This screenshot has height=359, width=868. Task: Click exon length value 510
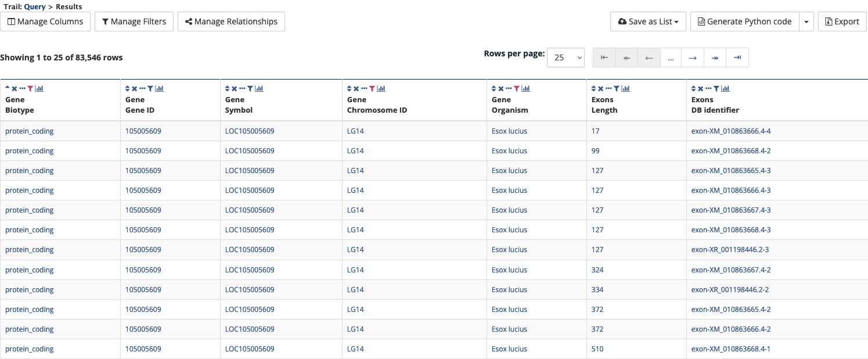(597, 349)
